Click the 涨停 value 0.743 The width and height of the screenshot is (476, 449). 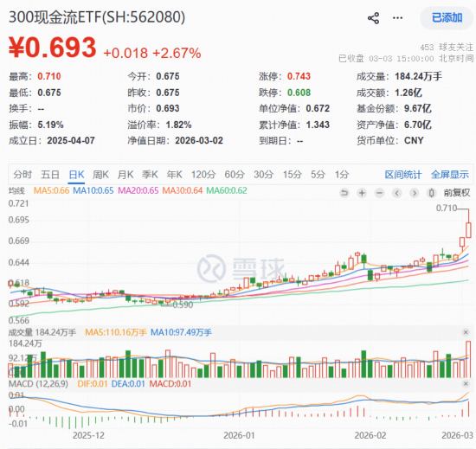[299, 76]
